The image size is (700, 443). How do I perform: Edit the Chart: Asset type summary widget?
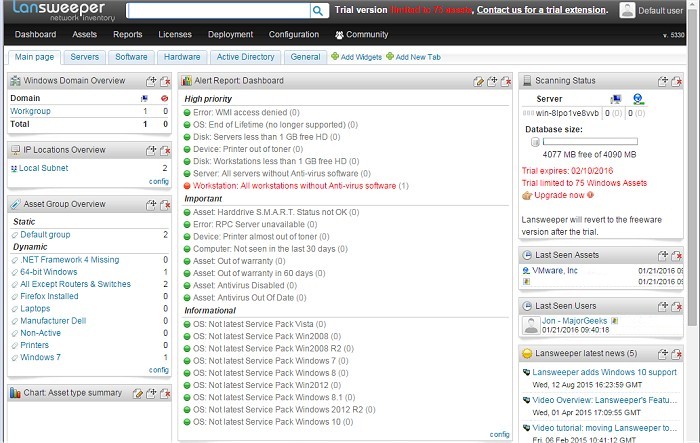(138, 393)
